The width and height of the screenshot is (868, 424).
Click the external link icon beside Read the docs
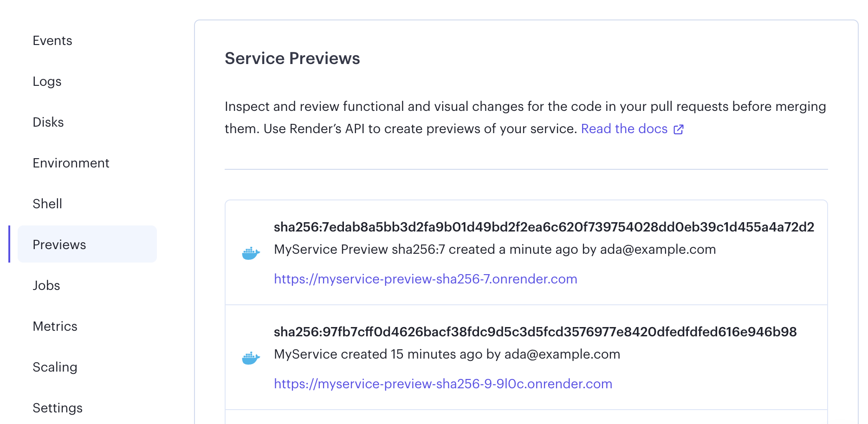click(x=679, y=129)
